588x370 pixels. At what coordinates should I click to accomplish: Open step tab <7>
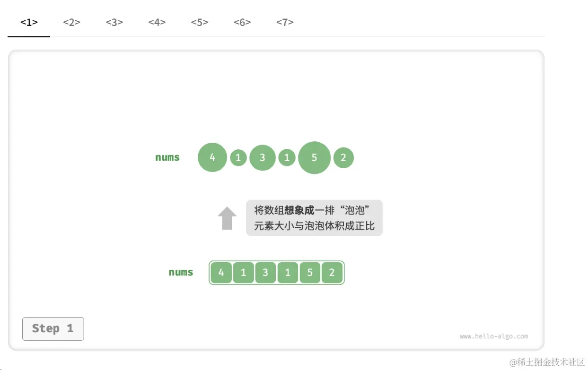(284, 22)
